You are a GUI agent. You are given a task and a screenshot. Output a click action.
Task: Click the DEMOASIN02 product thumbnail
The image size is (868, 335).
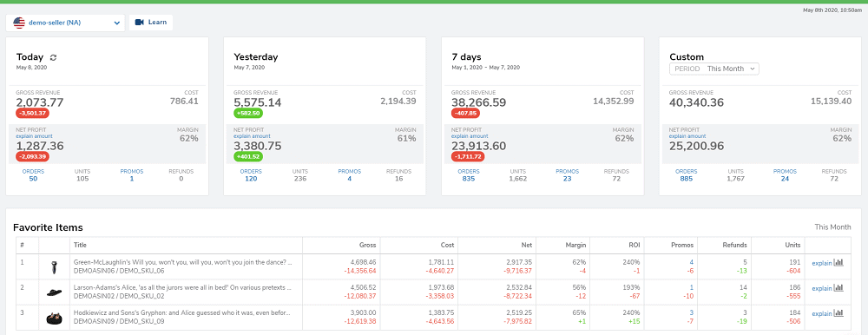point(55,292)
